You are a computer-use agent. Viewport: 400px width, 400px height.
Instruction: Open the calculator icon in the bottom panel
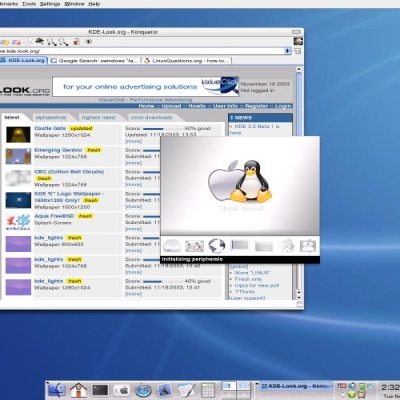208,390
